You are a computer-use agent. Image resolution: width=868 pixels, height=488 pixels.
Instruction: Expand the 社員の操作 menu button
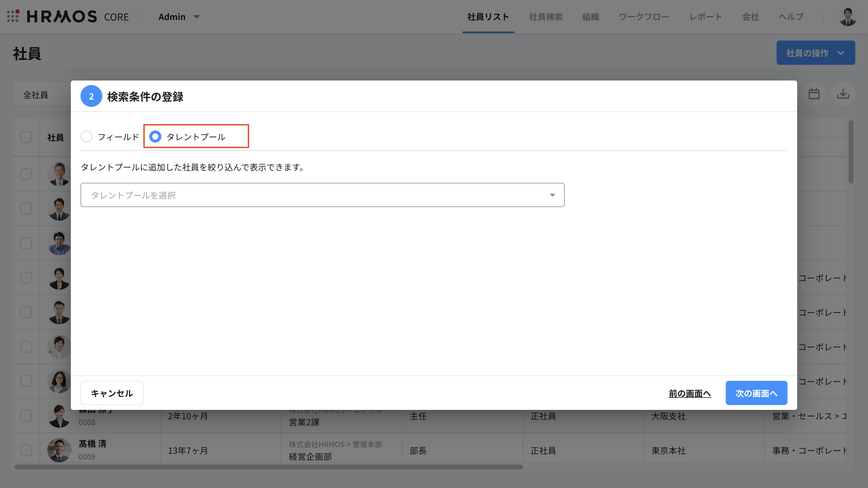pyautogui.click(x=815, y=53)
